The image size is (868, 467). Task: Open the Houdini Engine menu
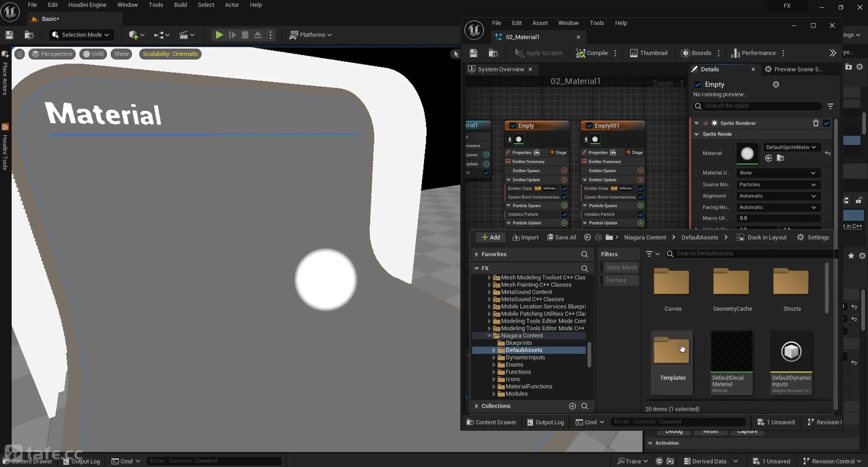click(x=87, y=5)
